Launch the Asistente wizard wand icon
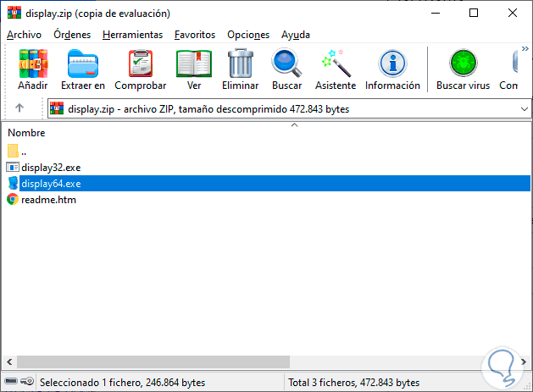Screen dimensions: 533x392 click(336, 63)
